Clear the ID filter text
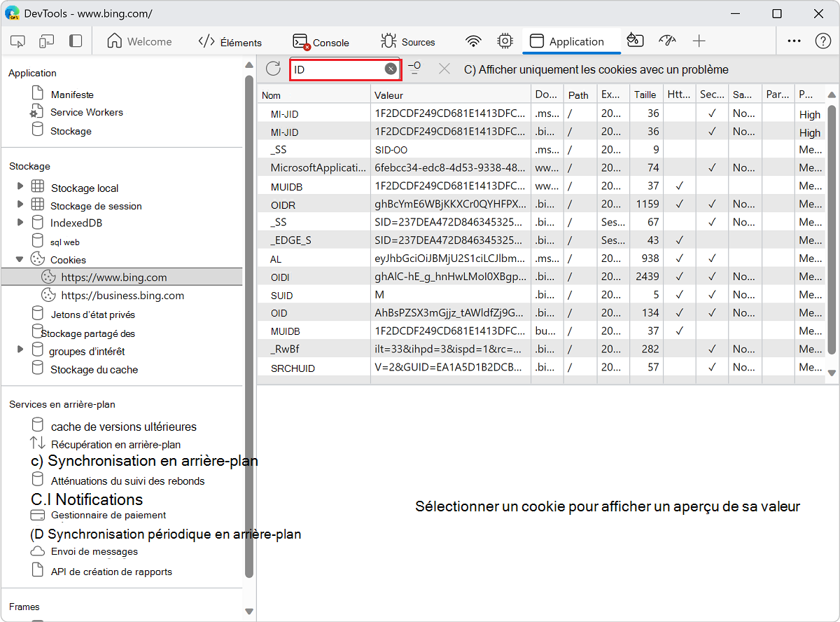This screenshot has width=840, height=622. click(391, 68)
